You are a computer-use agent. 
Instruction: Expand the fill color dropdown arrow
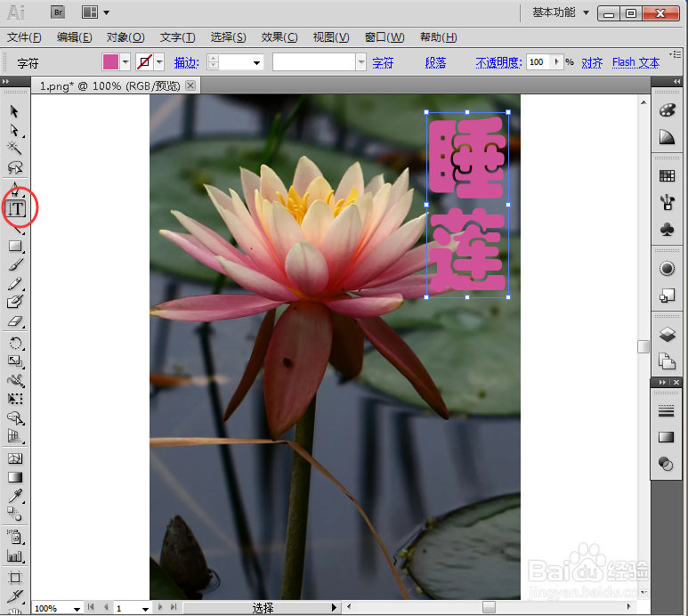125,61
